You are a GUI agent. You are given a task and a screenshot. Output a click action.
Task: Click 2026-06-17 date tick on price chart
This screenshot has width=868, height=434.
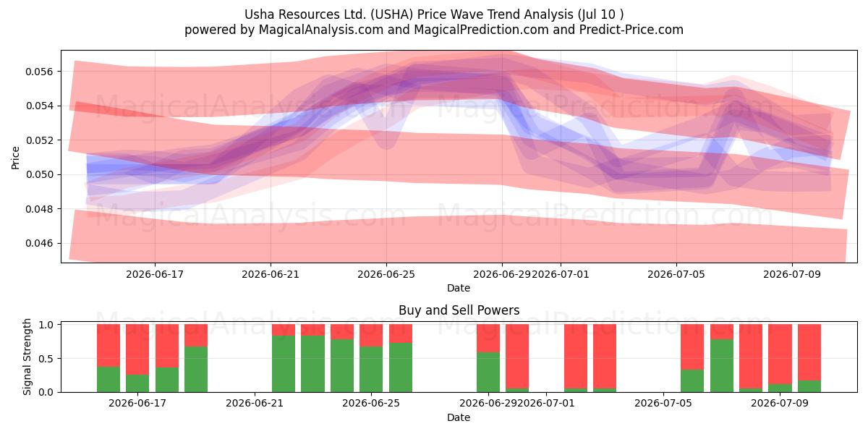(154, 274)
